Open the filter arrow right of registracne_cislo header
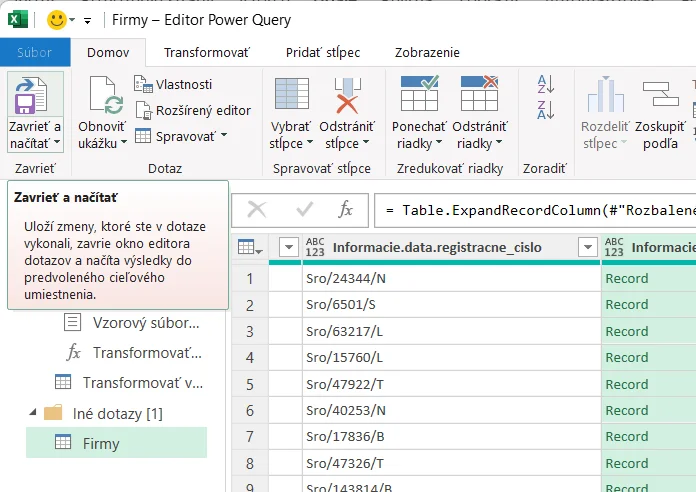Viewport: 696px width, 492px height. (588, 247)
